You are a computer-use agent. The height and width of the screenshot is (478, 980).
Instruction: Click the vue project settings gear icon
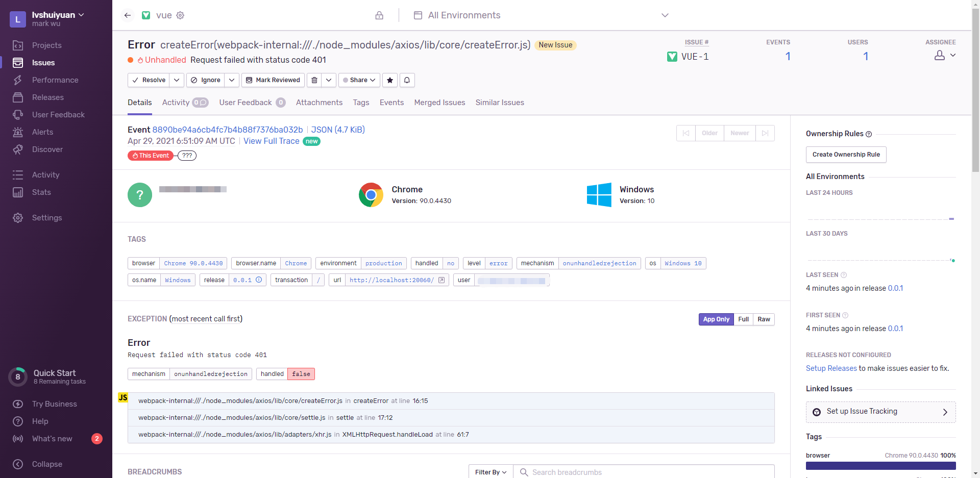(x=180, y=15)
